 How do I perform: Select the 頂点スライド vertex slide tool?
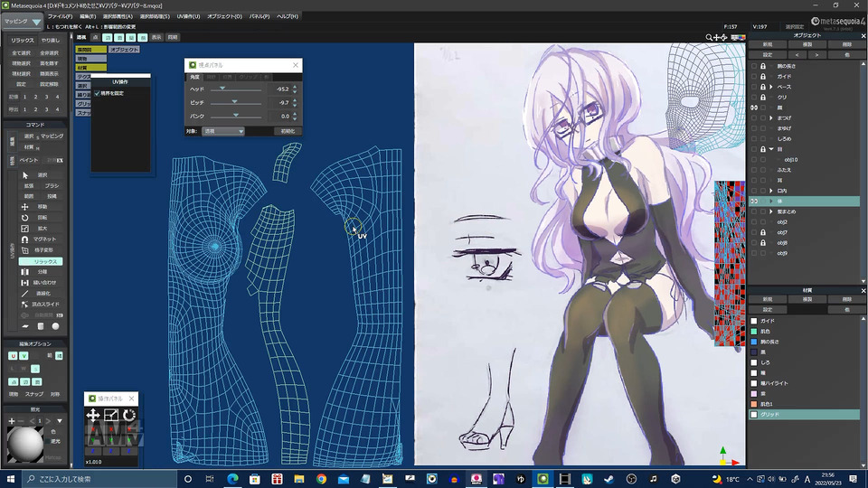coord(42,305)
